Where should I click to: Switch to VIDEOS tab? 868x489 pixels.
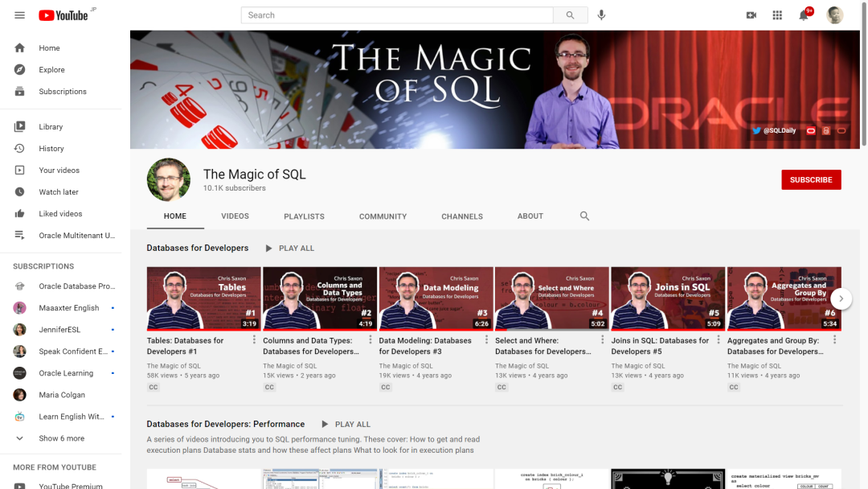point(235,216)
